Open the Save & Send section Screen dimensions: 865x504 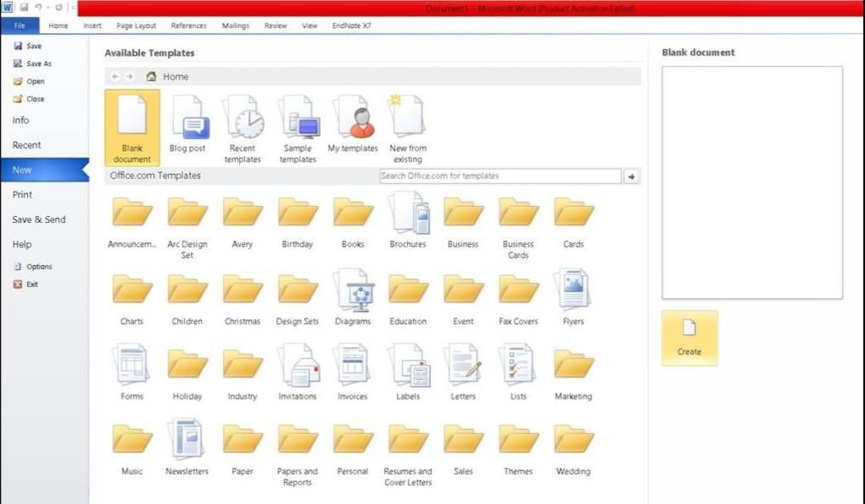39,219
